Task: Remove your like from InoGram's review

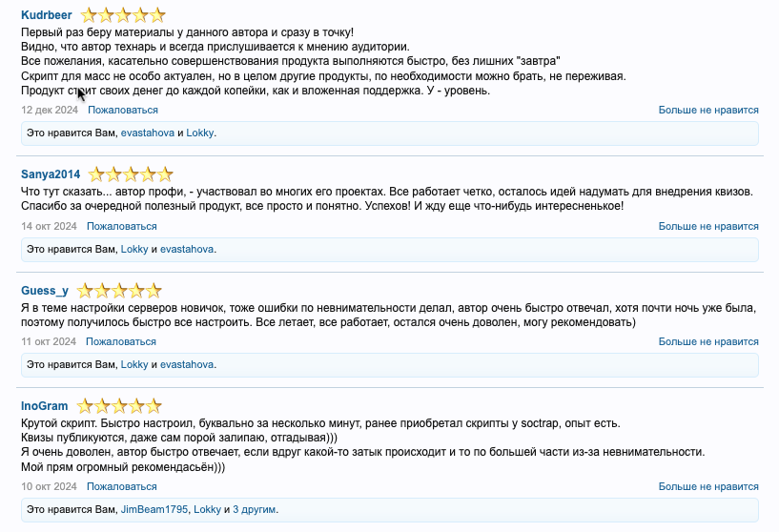Action: (x=708, y=487)
